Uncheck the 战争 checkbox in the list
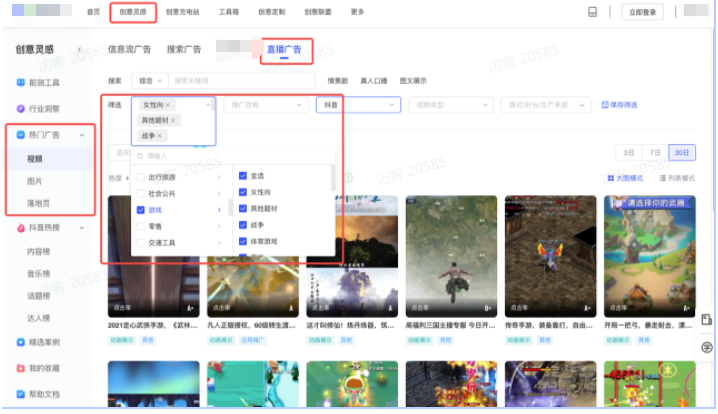 pos(243,225)
